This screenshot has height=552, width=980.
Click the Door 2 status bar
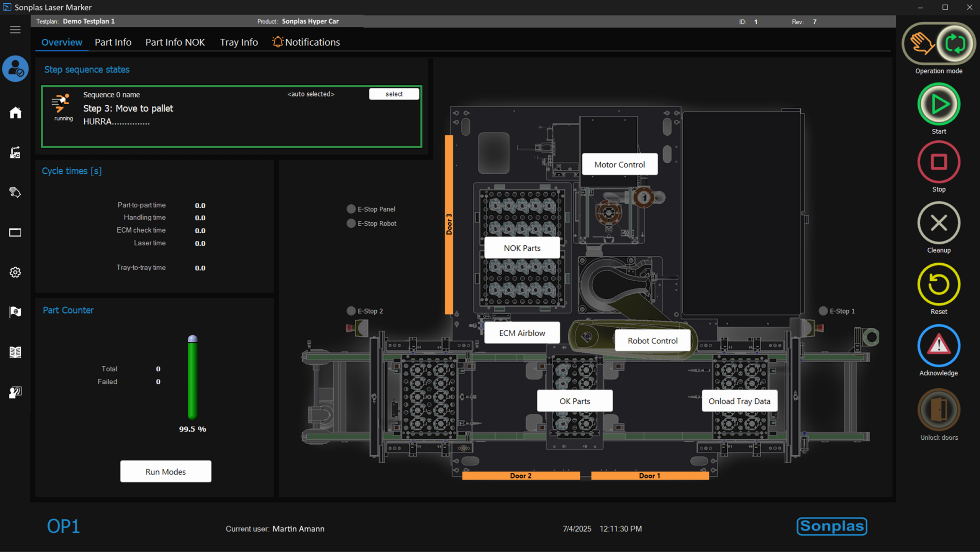tap(521, 476)
